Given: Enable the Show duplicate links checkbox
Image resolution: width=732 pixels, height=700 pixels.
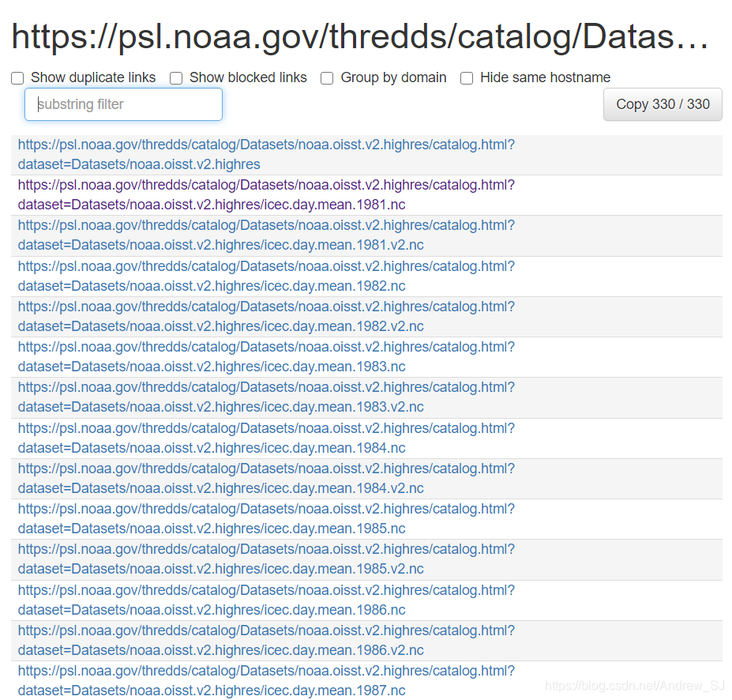Looking at the screenshot, I should coord(17,78).
